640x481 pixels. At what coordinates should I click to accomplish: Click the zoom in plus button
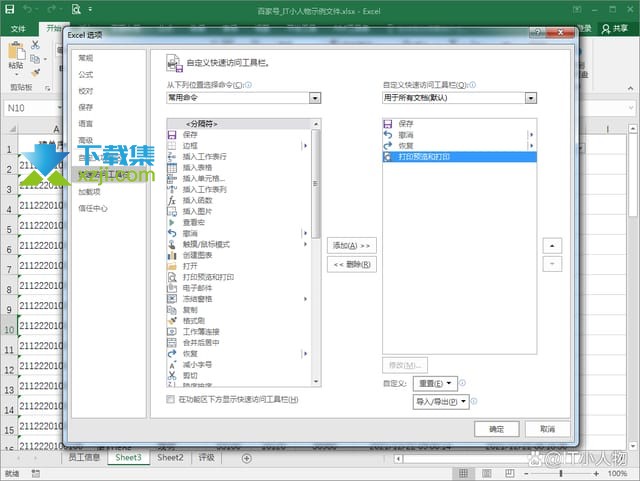point(596,473)
